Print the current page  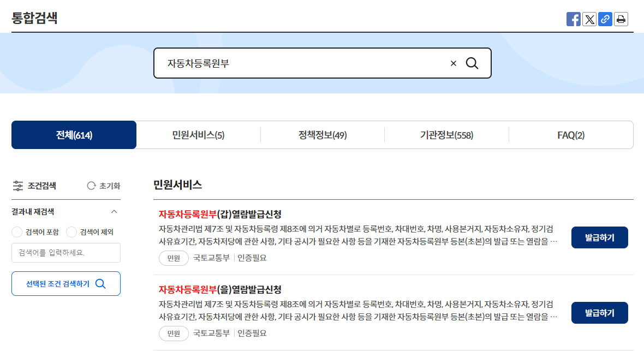tap(621, 19)
